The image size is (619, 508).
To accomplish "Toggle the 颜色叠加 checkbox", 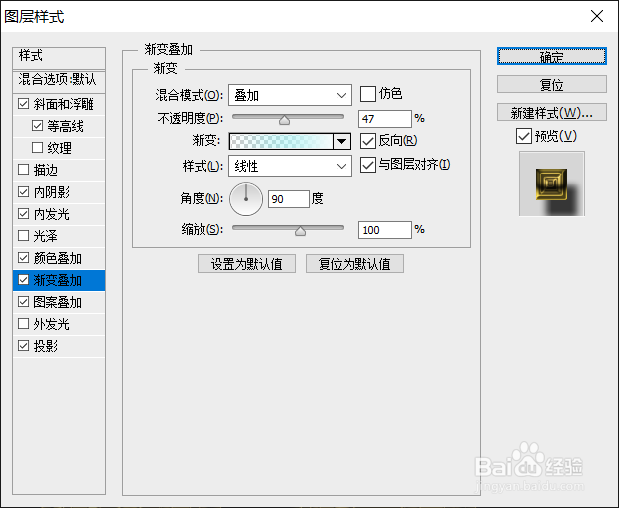I will pos(23,258).
